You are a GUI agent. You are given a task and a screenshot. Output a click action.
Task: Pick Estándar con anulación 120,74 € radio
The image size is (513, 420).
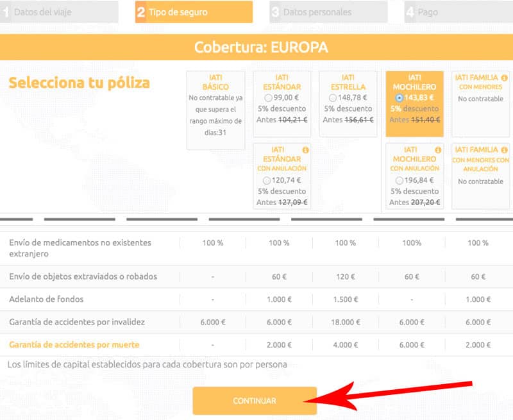(266, 180)
